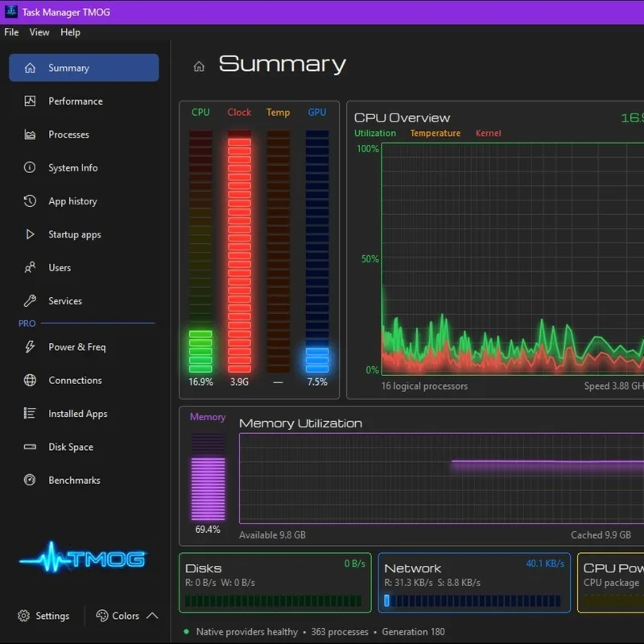Image resolution: width=644 pixels, height=644 pixels.
Task: Click the Task Manager TMOG title bar icon
Action: [11, 11]
